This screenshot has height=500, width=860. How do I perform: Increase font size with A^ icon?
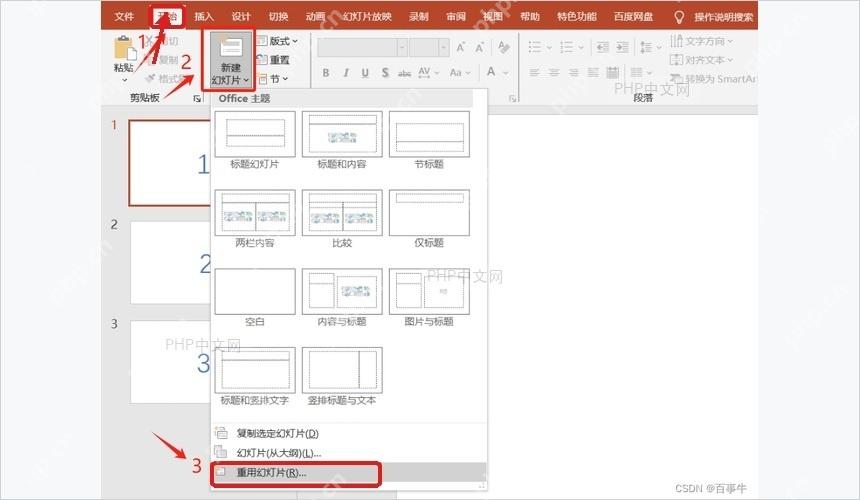click(x=461, y=48)
